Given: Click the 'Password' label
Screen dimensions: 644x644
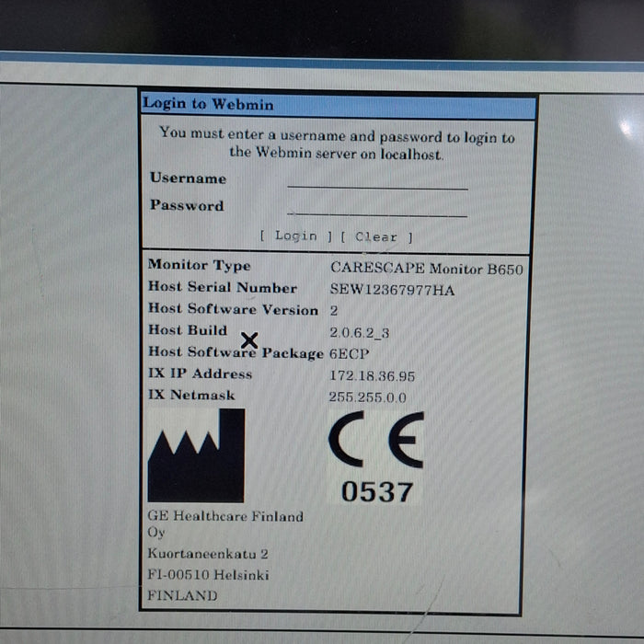Looking at the screenshot, I should pos(187,205).
